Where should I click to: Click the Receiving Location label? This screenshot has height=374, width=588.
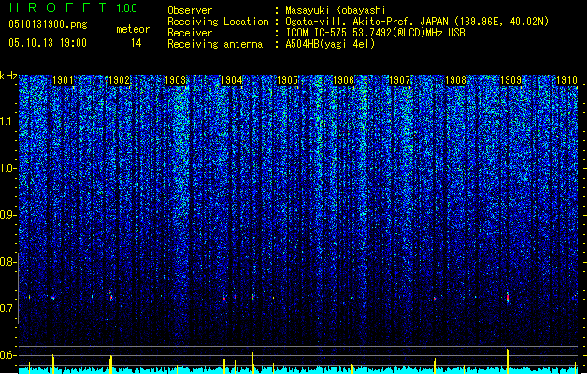218,22
